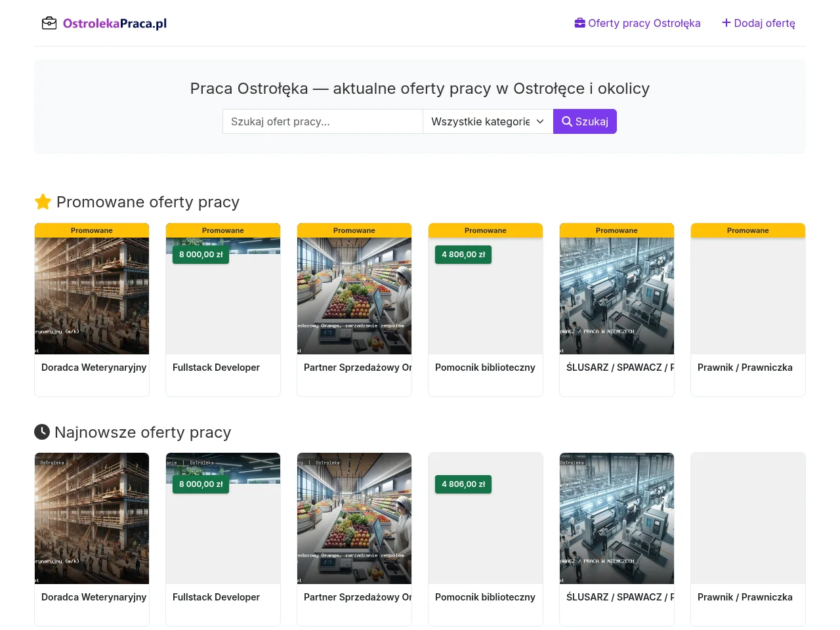Screen dimensions: 840x630
Task: Open newest Fullstack Developer job title
Action: [x=216, y=597]
